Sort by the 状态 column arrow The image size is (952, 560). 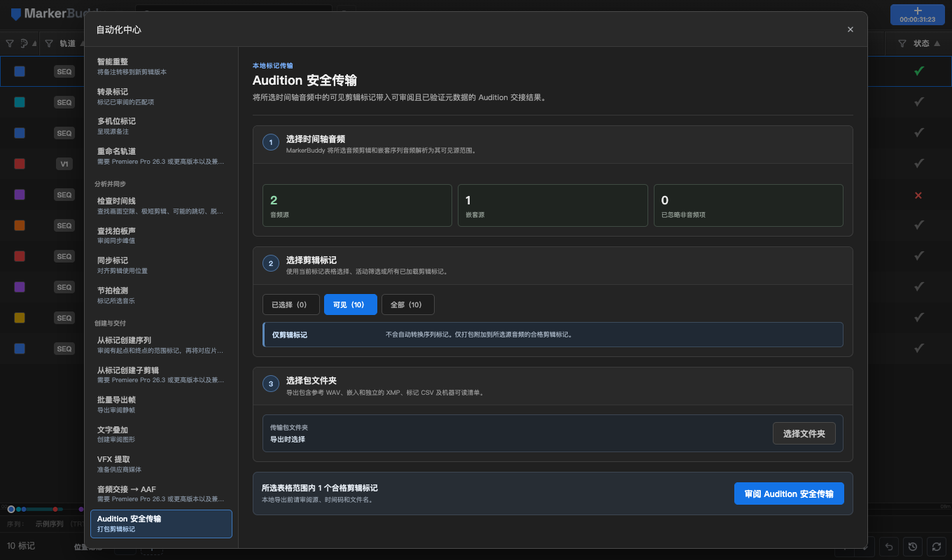coord(937,43)
